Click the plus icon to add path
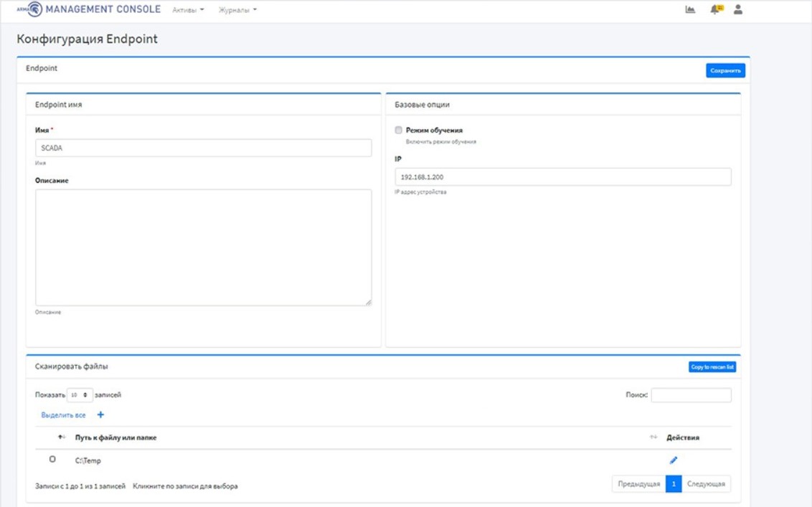 coord(100,415)
